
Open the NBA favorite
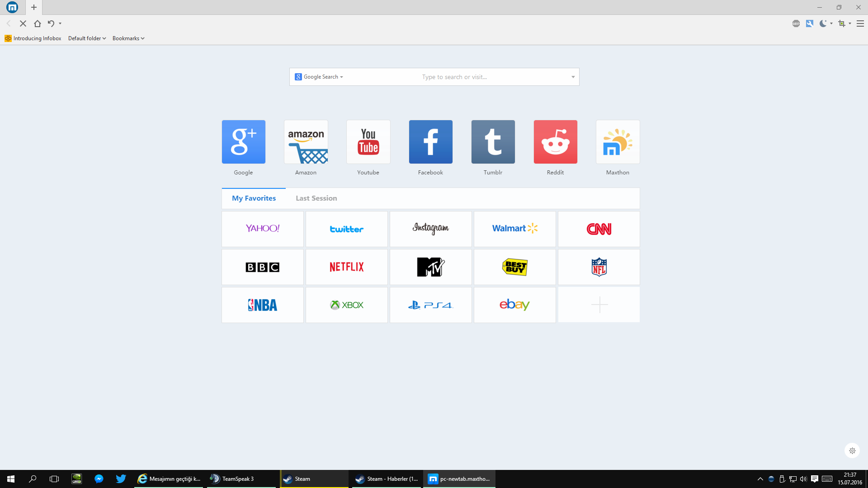(x=263, y=305)
